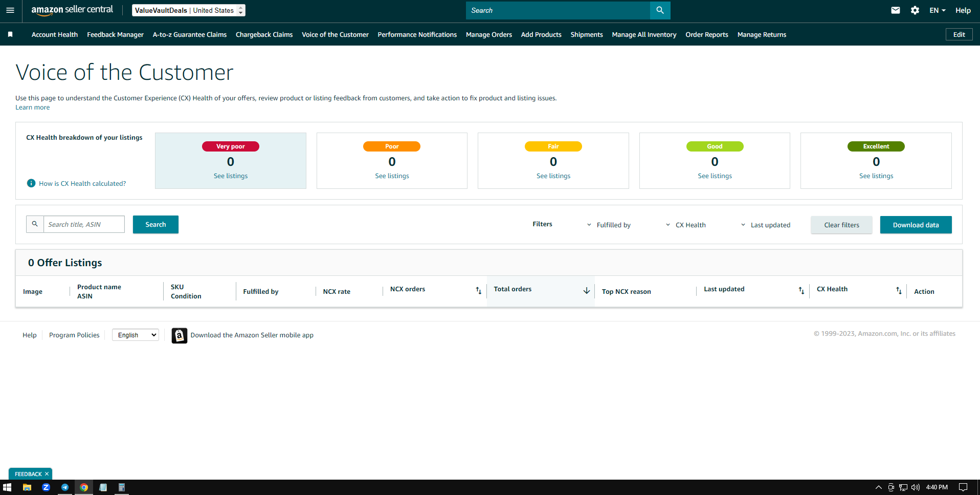Sort by CX Health column arrows
Screen dimensions: 980x495
(899, 291)
